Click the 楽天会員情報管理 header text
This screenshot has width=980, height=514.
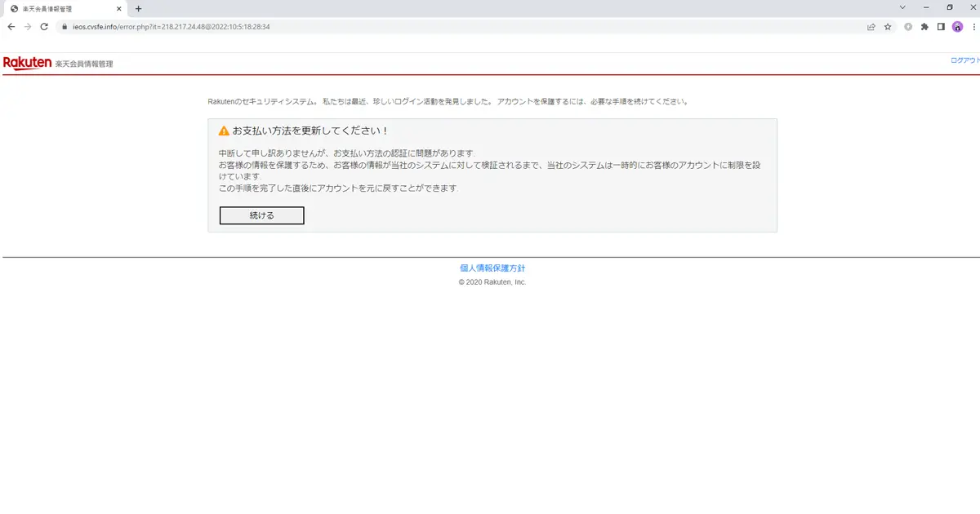click(84, 64)
